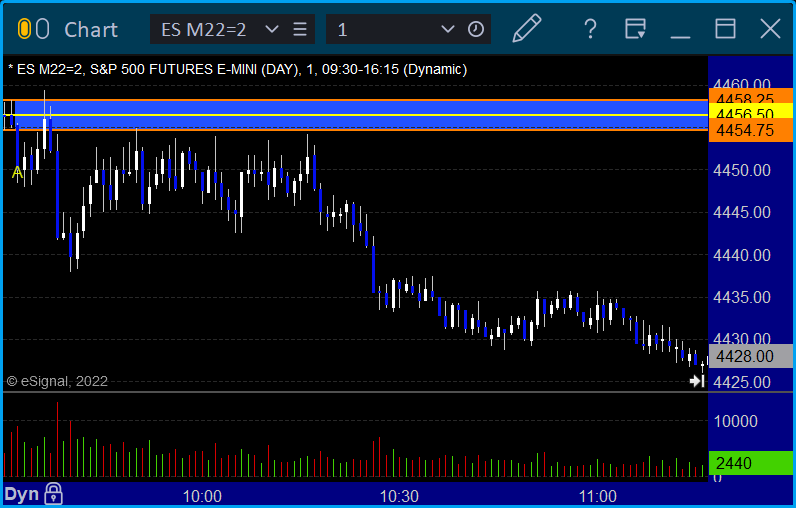Click the 10:30 time axis label

pos(399,496)
